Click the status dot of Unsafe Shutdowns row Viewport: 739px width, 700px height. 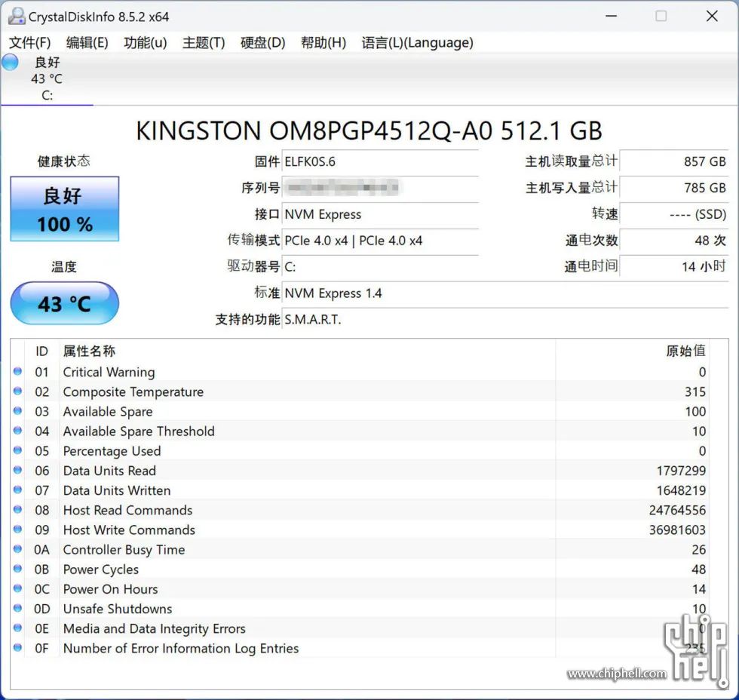18,609
